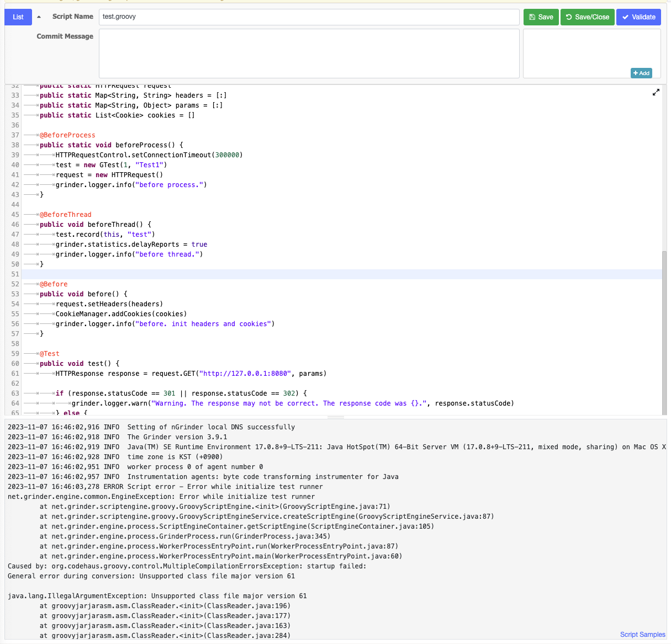
Task: Expand the caret next to List
Action: click(39, 17)
